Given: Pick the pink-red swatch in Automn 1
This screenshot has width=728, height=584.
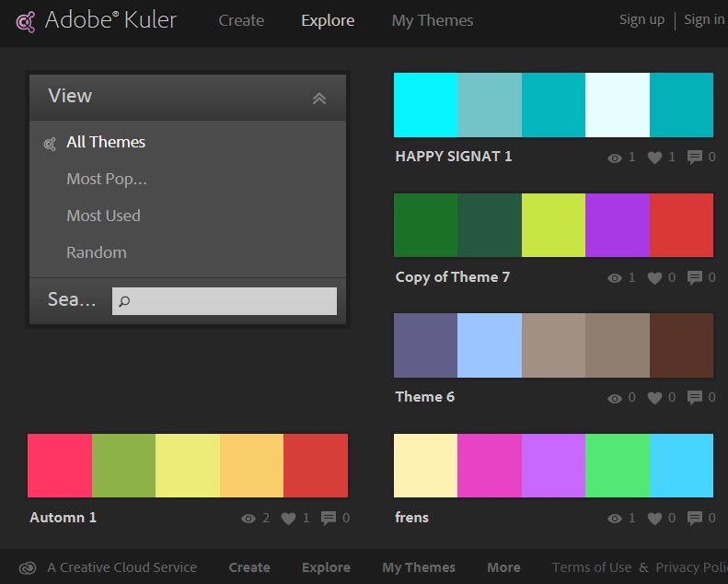Looking at the screenshot, I should [x=60, y=465].
